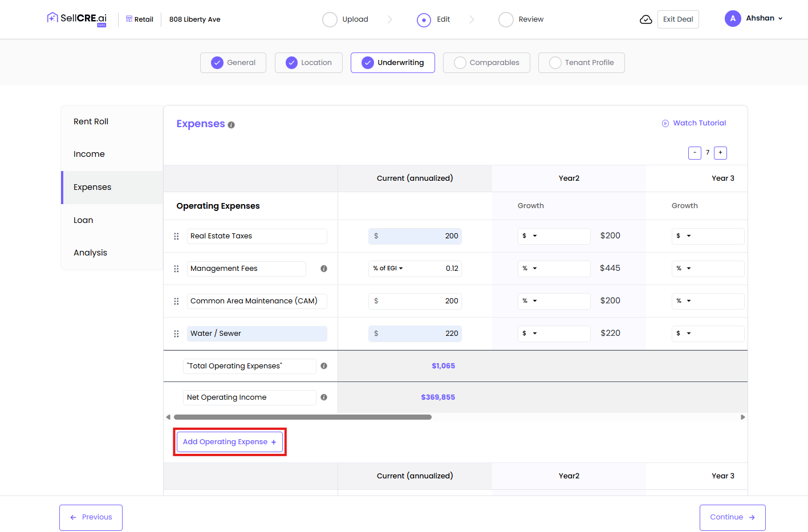
Task: Click the Underwriting tab checkmark
Action: click(368, 63)
